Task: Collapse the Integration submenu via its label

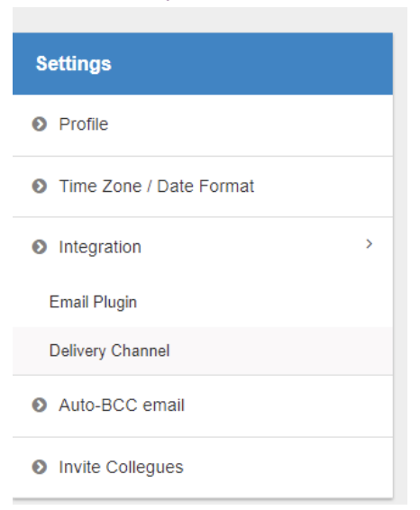Action: (100, 247)
